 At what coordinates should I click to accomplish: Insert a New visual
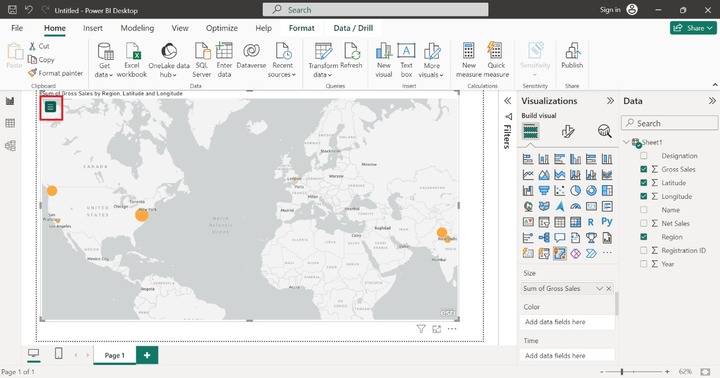[x=383, y=60]
